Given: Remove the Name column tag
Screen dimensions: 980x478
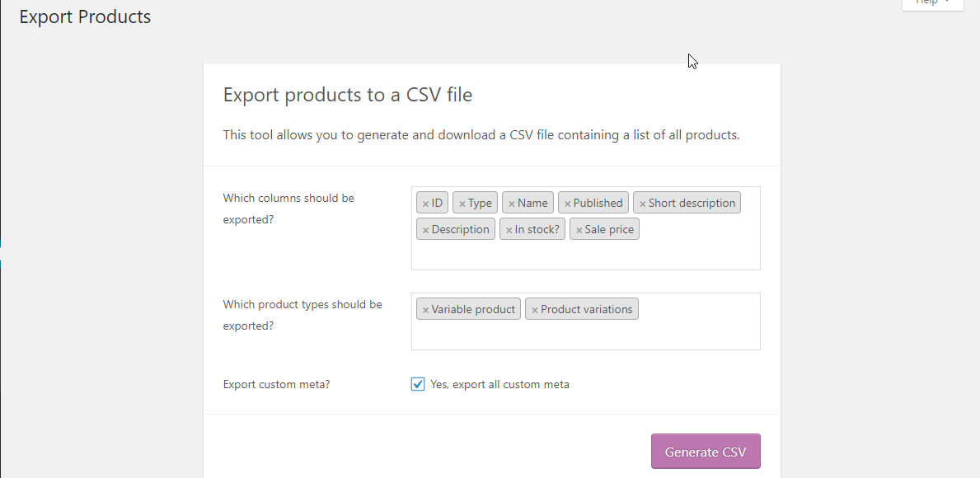Looking at the screenshot, I should (x=512, y=204).
